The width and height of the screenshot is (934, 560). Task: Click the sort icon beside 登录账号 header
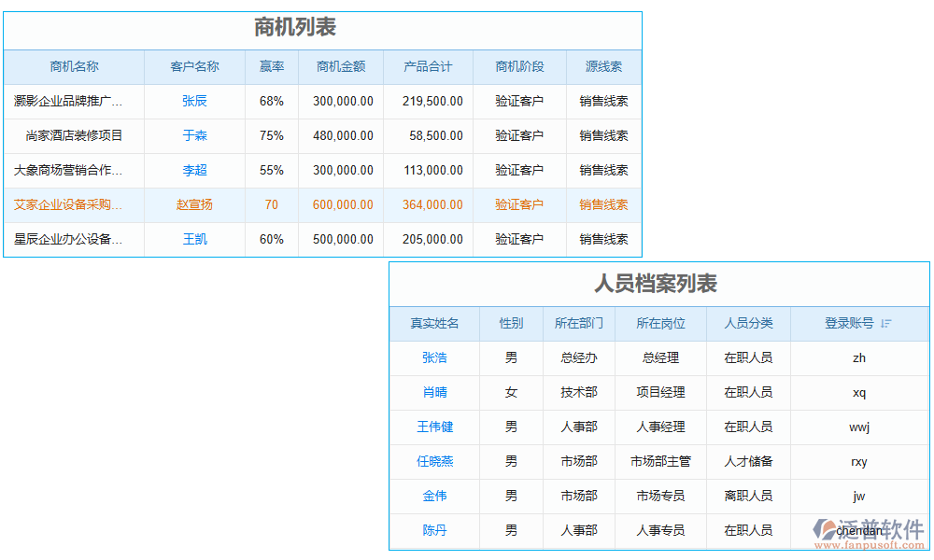885,324
